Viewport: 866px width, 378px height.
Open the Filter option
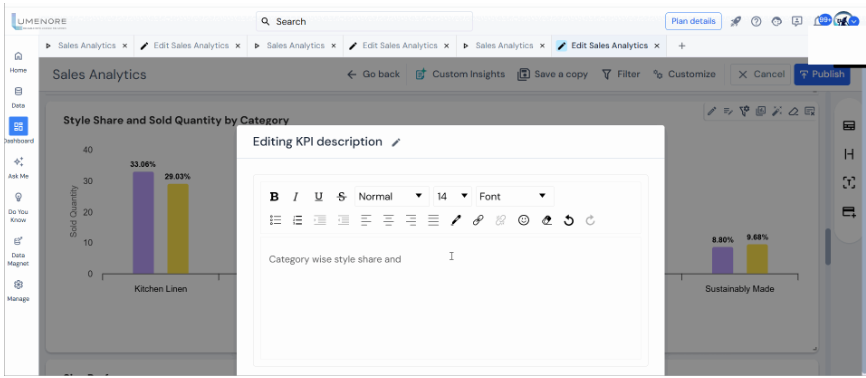[621, 74]
